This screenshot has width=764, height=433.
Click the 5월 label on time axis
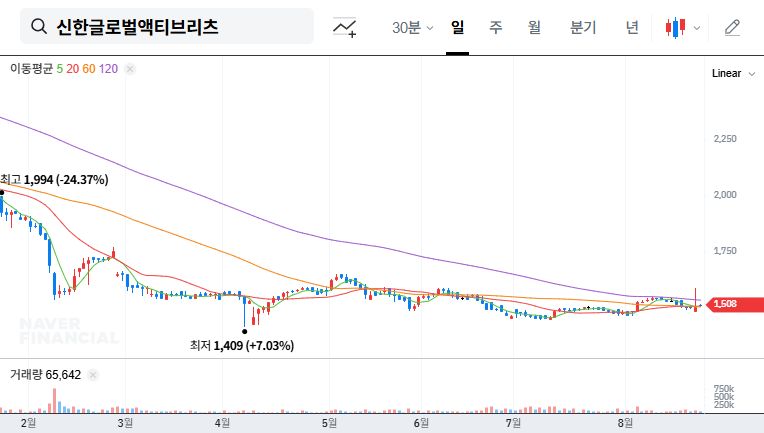coord(329,423)
